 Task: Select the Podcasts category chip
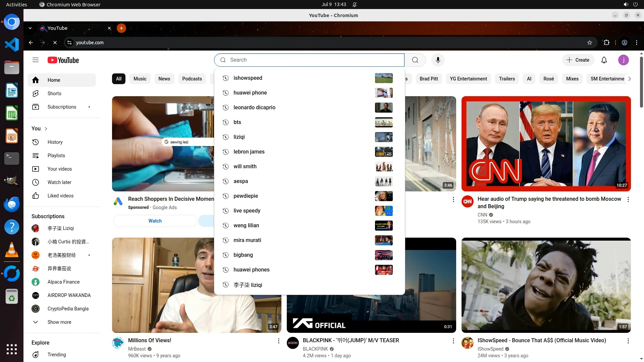pyautogui.click(x=192, y=79)
